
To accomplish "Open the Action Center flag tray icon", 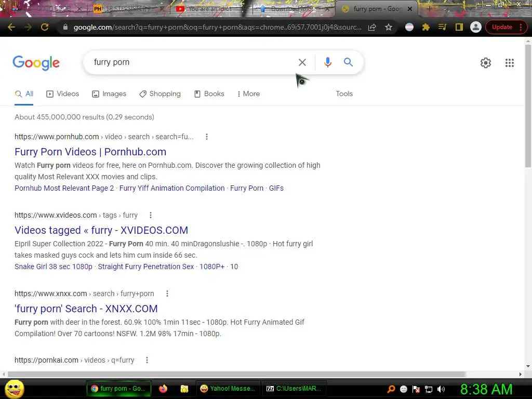I will pyautogui.click(x=416, y=389).
